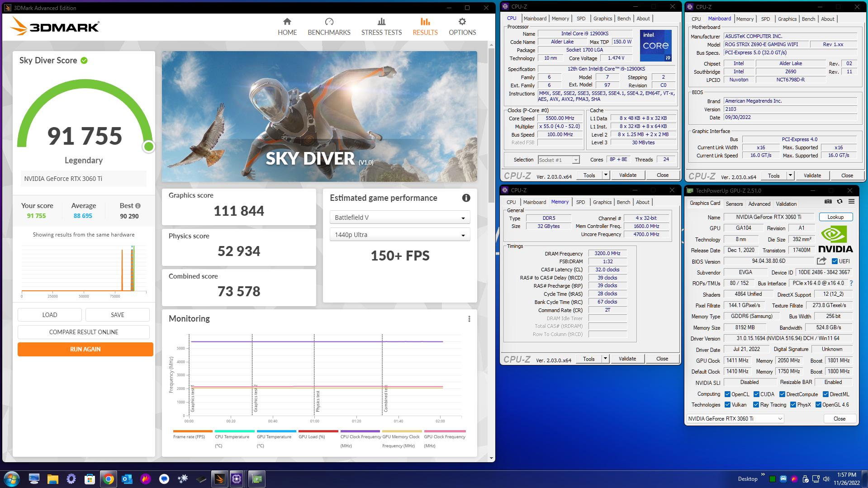Open the Windows Start button
This screenshot has height=488, width=868.
click(12, 479)
